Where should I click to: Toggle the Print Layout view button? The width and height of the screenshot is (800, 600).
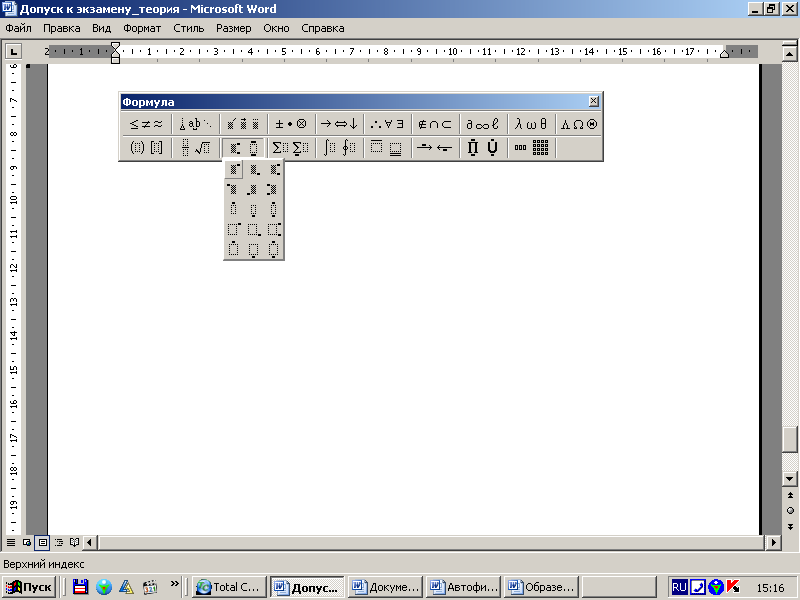pos(42,542)
